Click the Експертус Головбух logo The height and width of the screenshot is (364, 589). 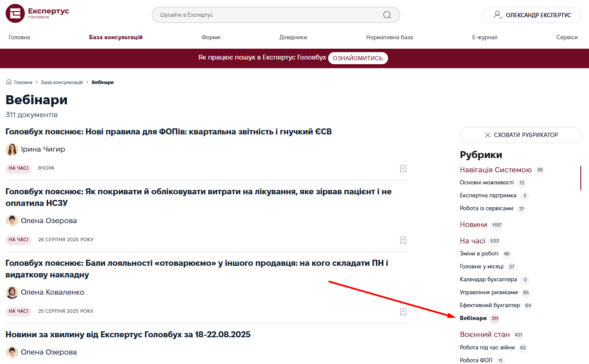(x=37, y=13)
